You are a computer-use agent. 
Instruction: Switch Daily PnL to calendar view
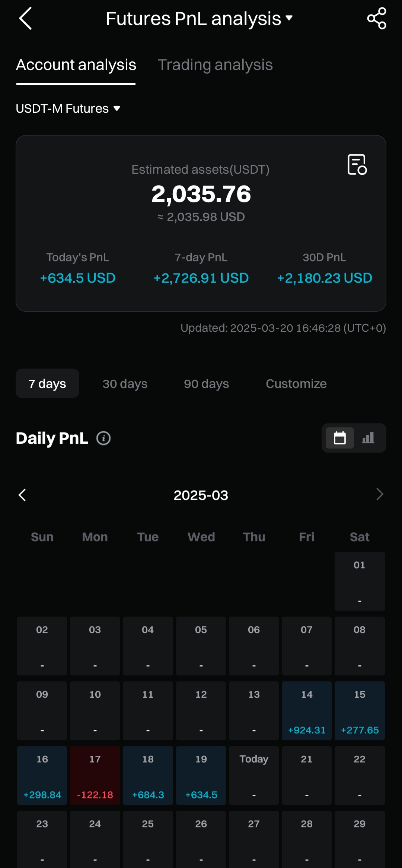339,438
